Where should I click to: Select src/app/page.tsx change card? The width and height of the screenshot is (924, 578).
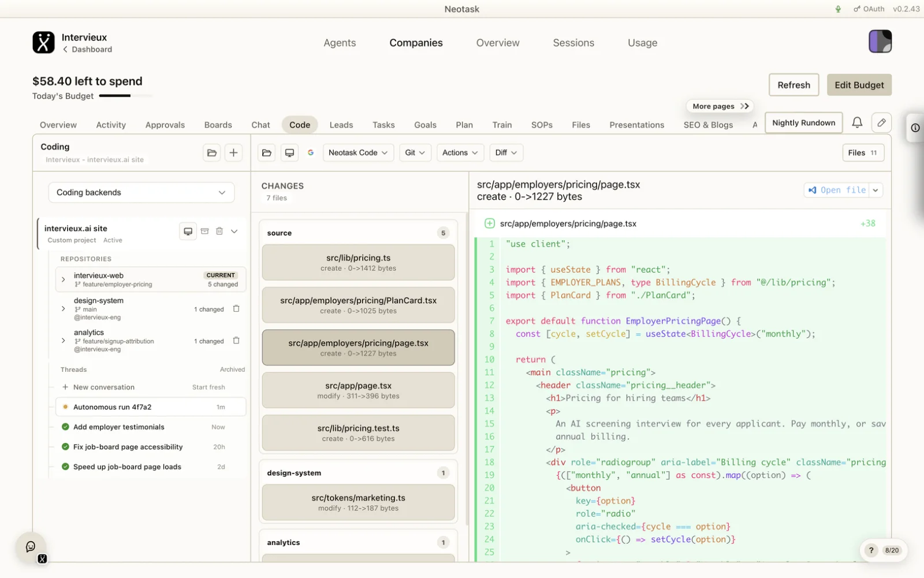point(358,390)
